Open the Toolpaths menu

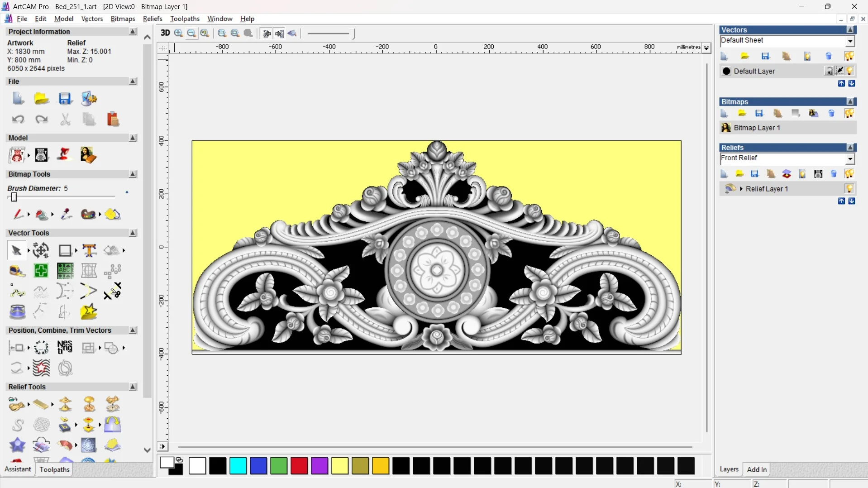click(x=185, y=19)
